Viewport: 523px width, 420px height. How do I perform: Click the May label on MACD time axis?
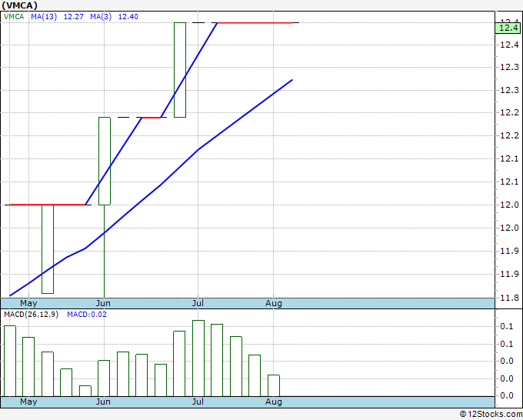click(28, 402)
